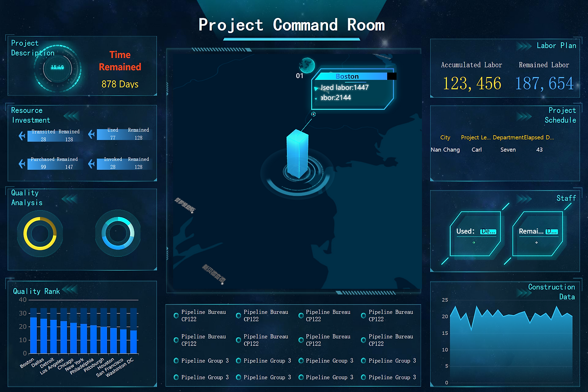
Task: Expand the Project Schedule panel via its chevrons
Action: coord(524,116)
